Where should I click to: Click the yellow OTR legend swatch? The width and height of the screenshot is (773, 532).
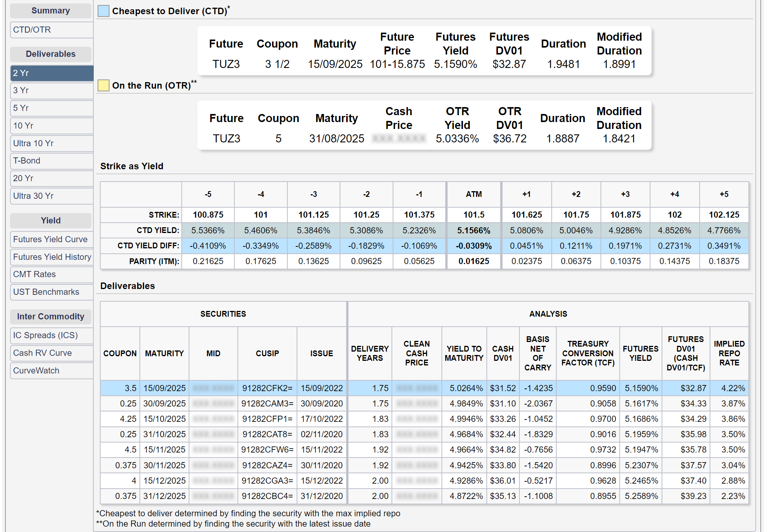(x=103, y=85)
